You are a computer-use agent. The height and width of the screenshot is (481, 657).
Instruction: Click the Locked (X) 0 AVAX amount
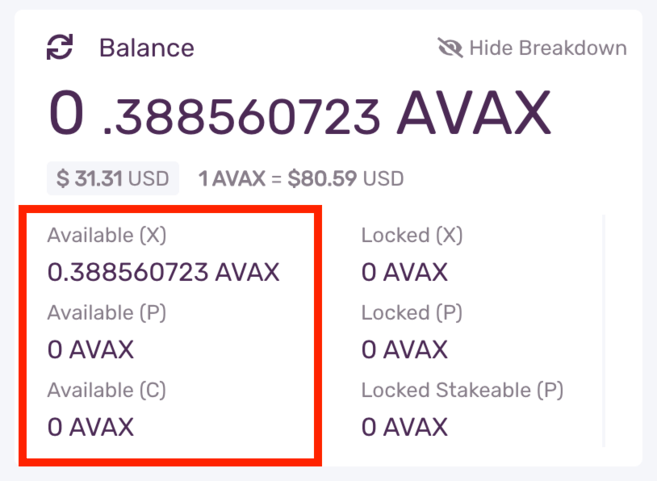(x=404, y=272)
